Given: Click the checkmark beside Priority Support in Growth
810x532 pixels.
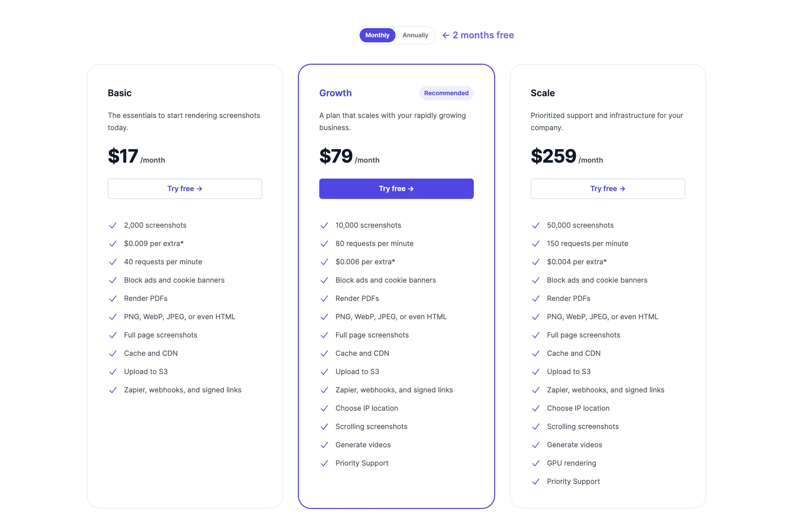Looking at the screenshot, I should (x=324, y=463).
